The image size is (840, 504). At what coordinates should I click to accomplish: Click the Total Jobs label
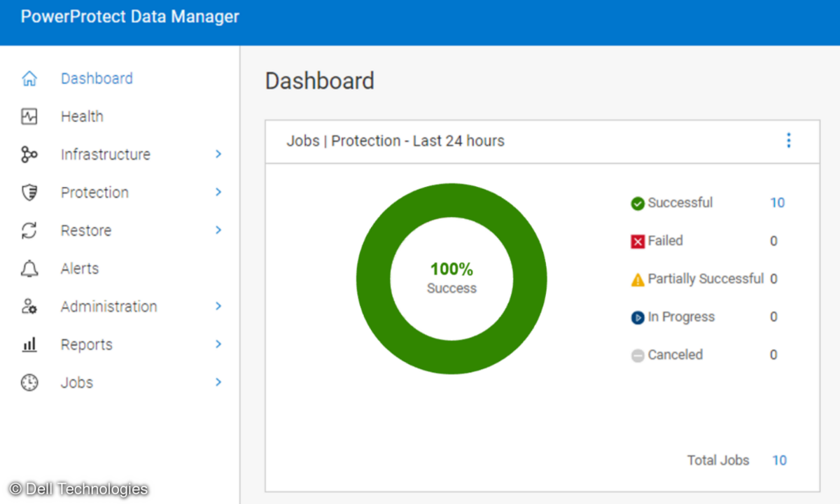(x=718, y=461)
